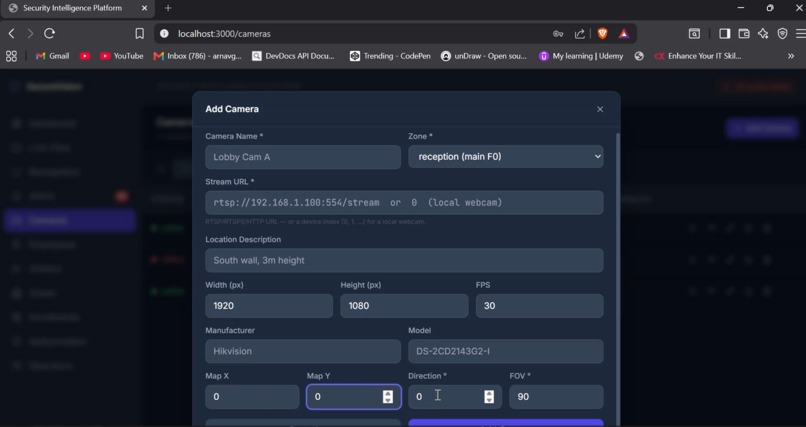Screen dimensions: 806x427
Task: Click the Map X field
Action: point(252,397)
